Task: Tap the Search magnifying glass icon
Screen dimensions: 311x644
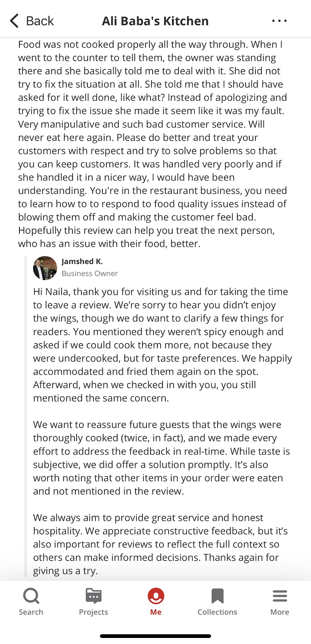Action: coord(31,596)
